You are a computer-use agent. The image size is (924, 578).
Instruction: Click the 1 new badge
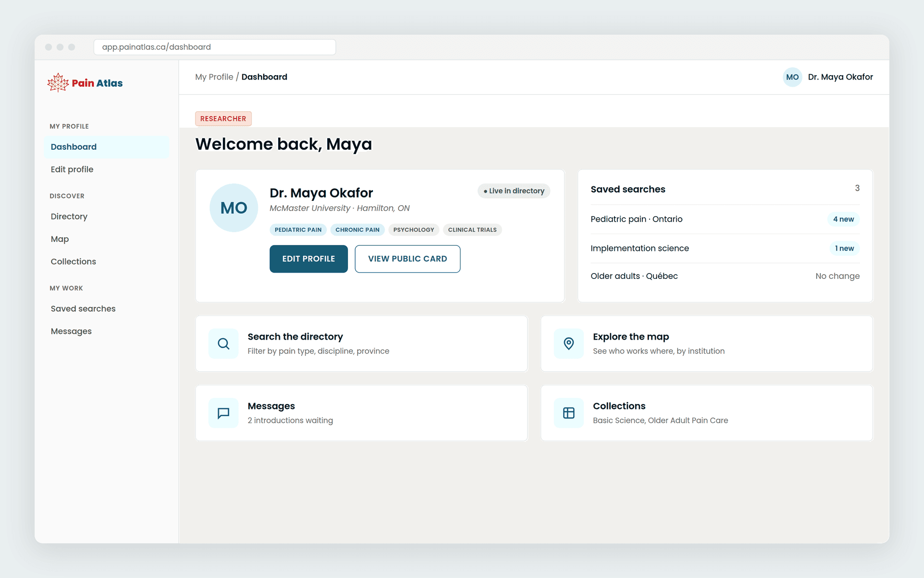(845, 249)
